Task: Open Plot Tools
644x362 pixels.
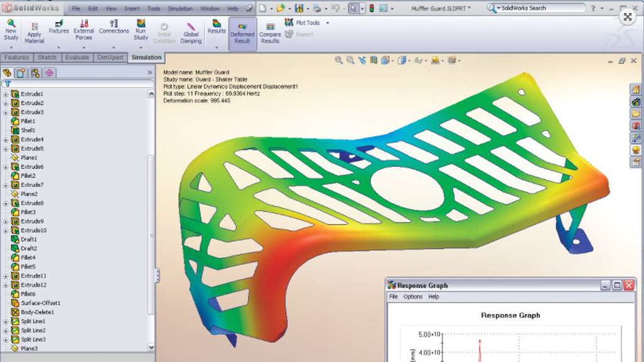Action: click(x=303, y=23)
